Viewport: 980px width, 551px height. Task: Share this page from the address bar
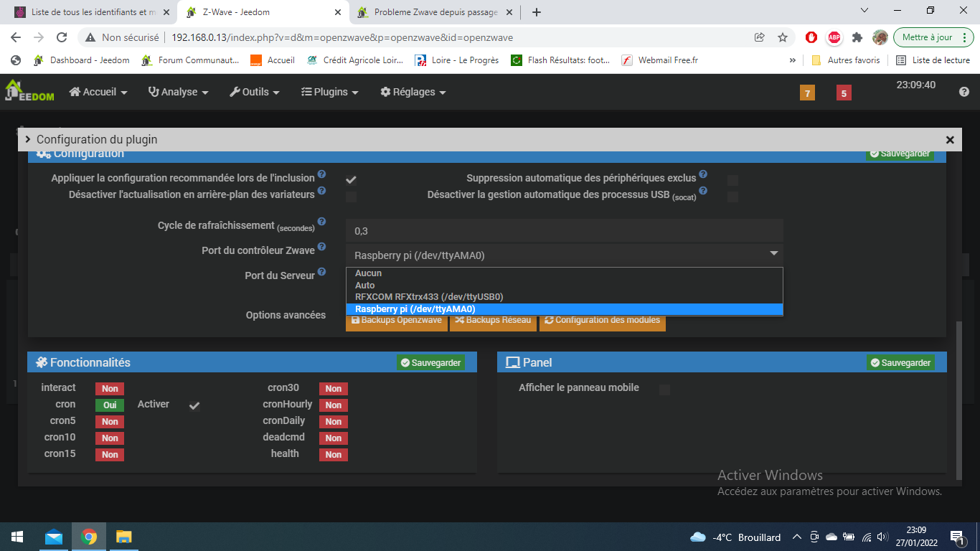coord(760,37)
